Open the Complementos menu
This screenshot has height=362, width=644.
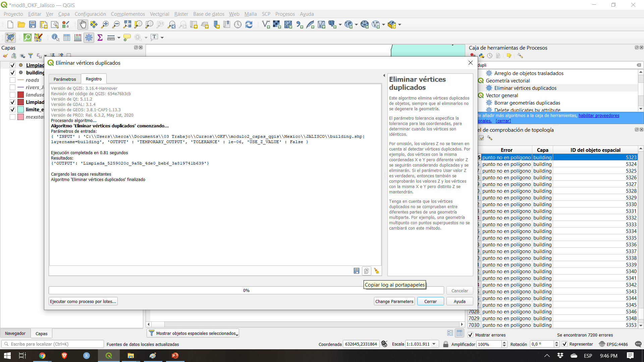point(128,14)
